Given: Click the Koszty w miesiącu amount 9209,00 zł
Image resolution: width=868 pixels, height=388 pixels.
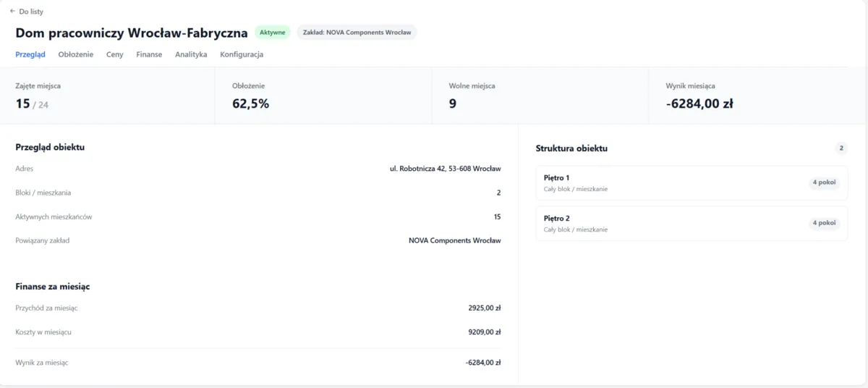Looking at the screenshot, I should (485, 332).
